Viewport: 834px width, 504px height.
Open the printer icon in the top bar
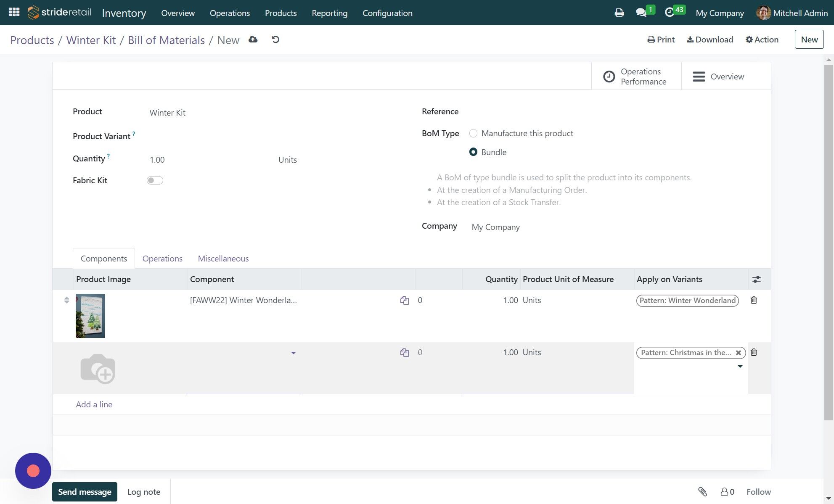(619, 13)
